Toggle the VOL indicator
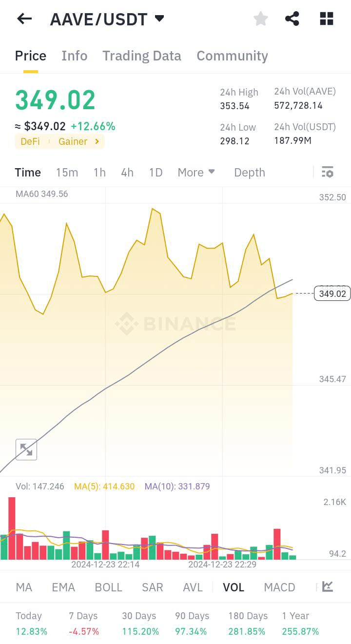 coord(233,587)
